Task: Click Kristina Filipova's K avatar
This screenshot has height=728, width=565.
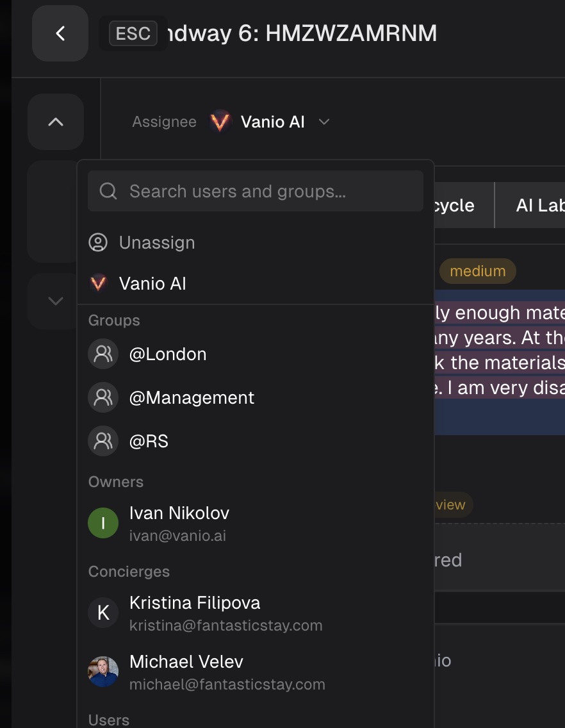Action: coord(103,613)
